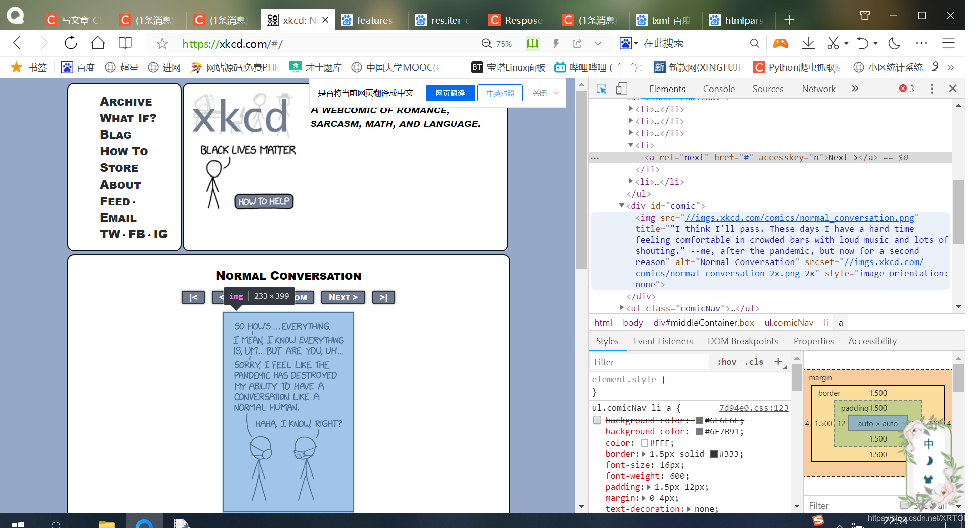Click the Styles filter input field

(650, 362)
